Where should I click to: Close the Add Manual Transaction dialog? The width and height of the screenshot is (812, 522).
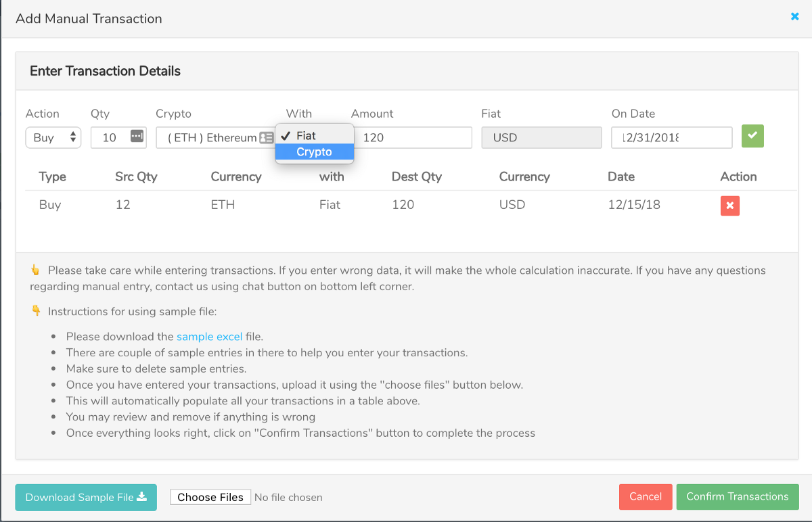[x=795, y=16]
